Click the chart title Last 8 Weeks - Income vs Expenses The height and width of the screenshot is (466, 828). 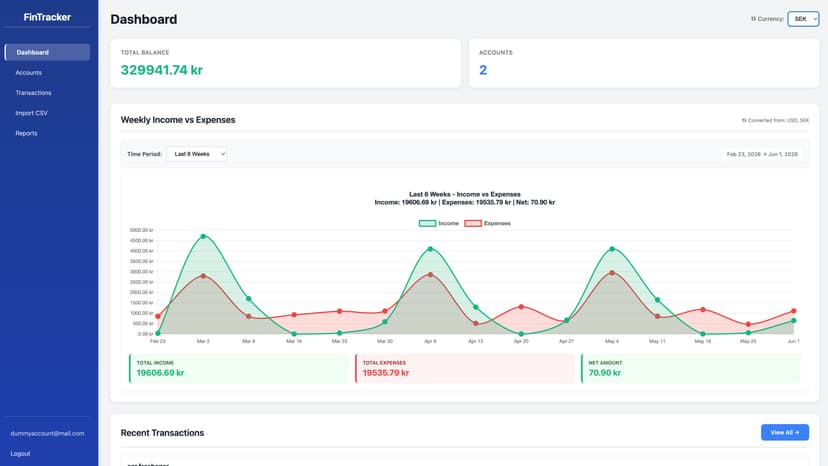click(x=465, y=194)
